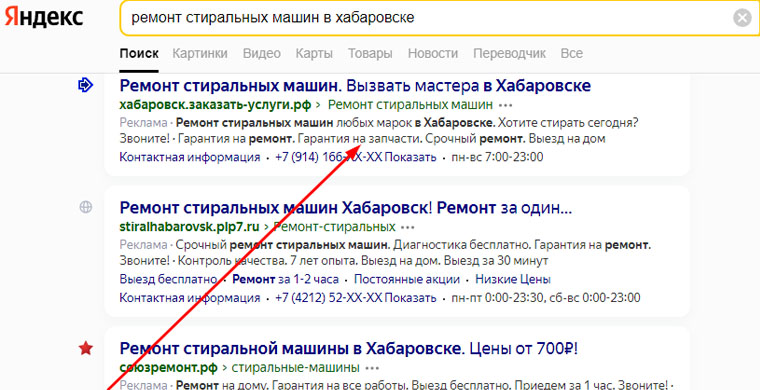
Task: Show the hidden +7 (4212) phone number
Action: pyautogui.click(x=411, y=297)
